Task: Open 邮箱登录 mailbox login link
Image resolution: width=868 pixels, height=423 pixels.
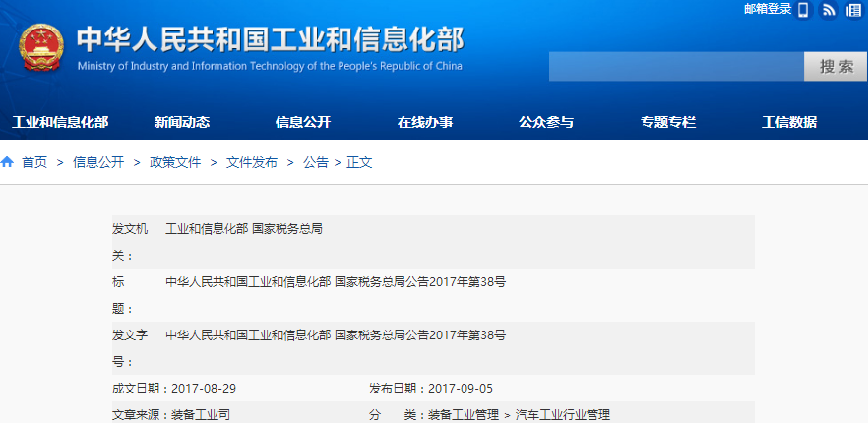Action: pos(768,10)
